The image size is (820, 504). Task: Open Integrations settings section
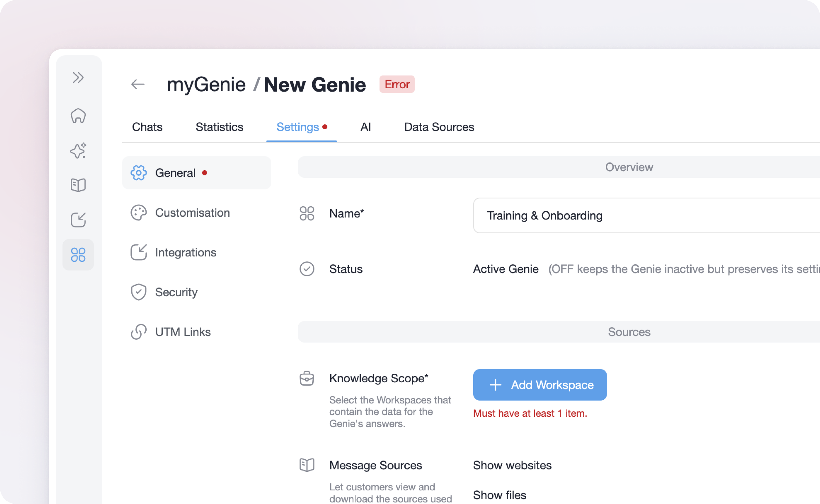(x=186, y=252)
